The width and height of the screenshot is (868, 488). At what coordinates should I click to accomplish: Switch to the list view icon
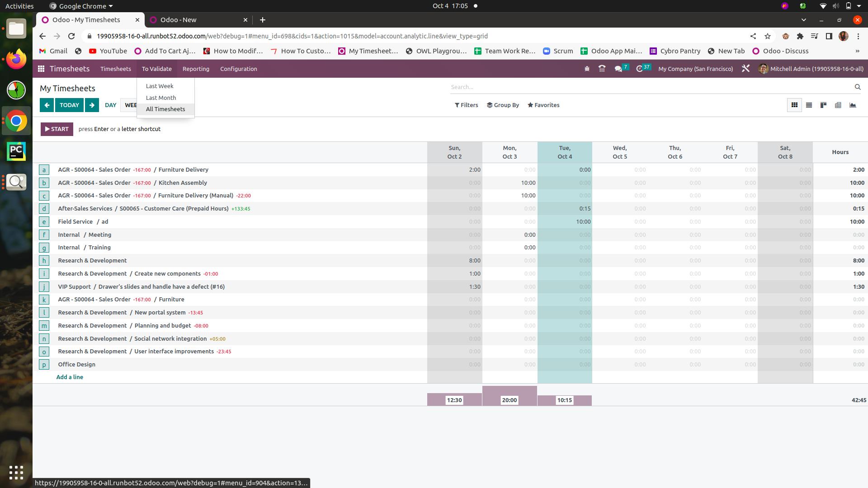point(809,105)
